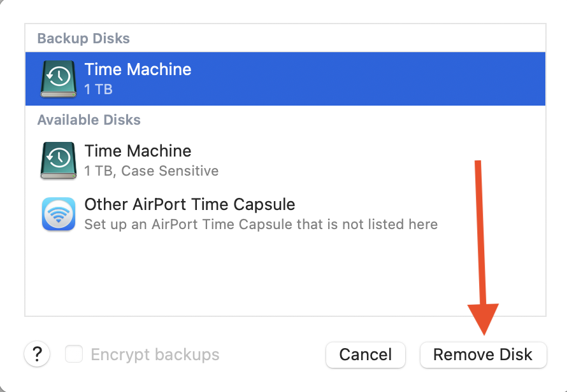Click the "Set up an AirPort Time Capsule" description

(261, 224)
